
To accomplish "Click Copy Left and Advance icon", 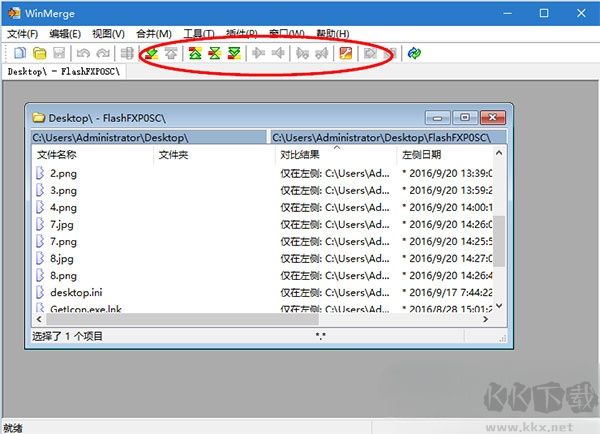I will pos(322,53).
